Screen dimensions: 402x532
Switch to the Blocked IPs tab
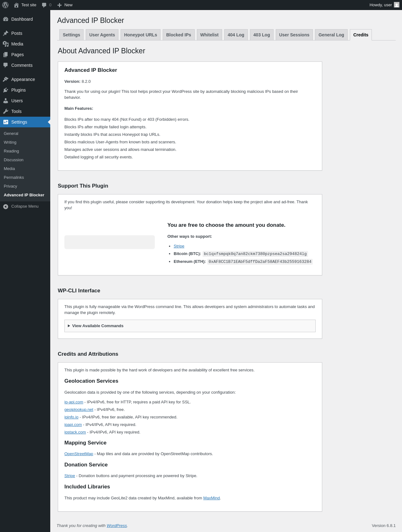pyautogui.click(x=178, y=35)
